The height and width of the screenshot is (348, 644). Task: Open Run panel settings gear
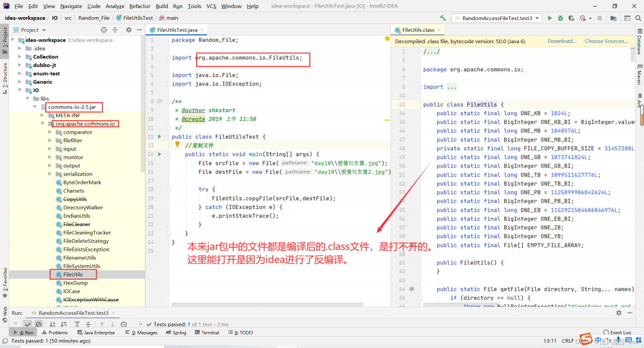point(619,313)
